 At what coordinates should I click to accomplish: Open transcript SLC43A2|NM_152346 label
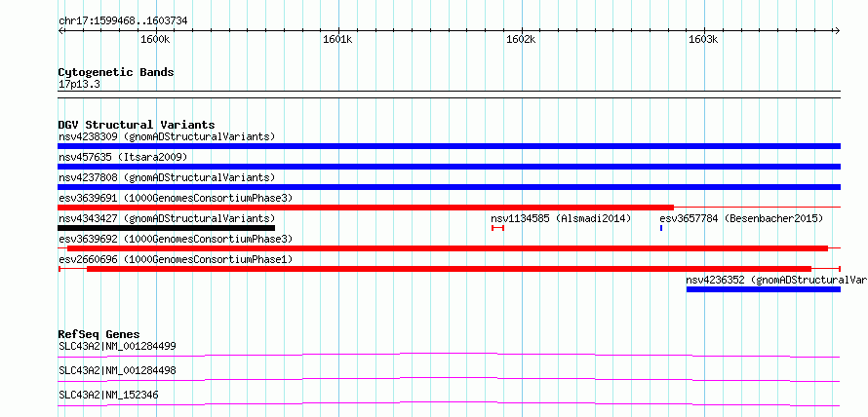(108, 395)
